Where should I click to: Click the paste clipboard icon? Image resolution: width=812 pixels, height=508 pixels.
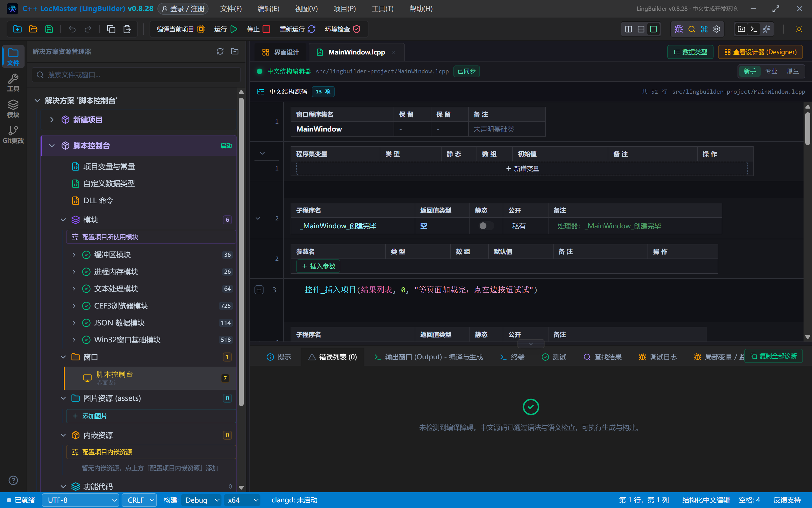[127, 29]
